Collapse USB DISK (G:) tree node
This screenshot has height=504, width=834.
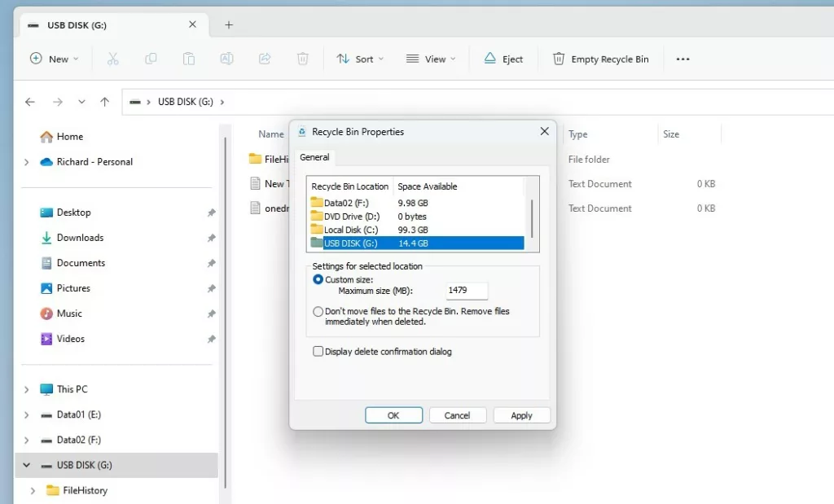click(26, 465)
